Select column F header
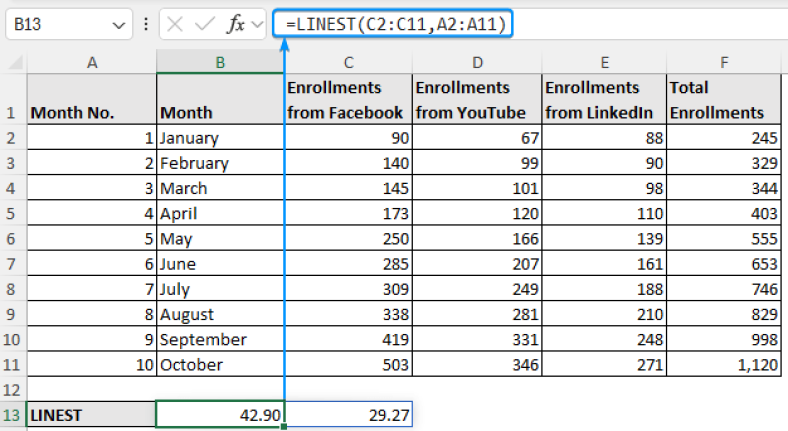 click(724, 62)
